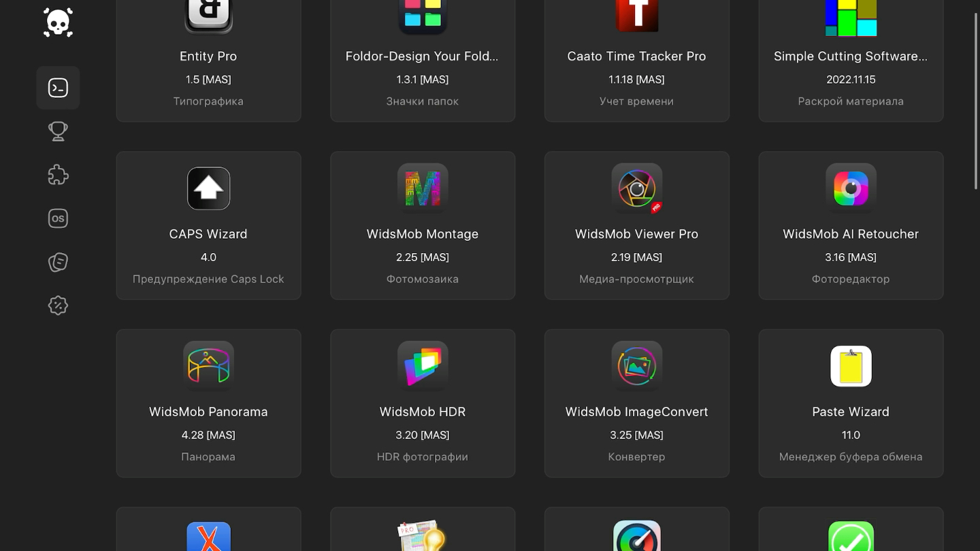Click the green checkmark app icon
The width and height of the screenshot is (980, 551).
point(851,537)
